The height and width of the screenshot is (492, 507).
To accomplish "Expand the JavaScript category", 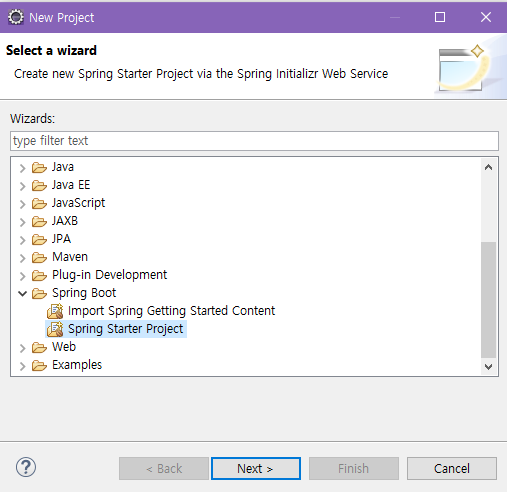I will pyautogui.click(x=22, y=204).
